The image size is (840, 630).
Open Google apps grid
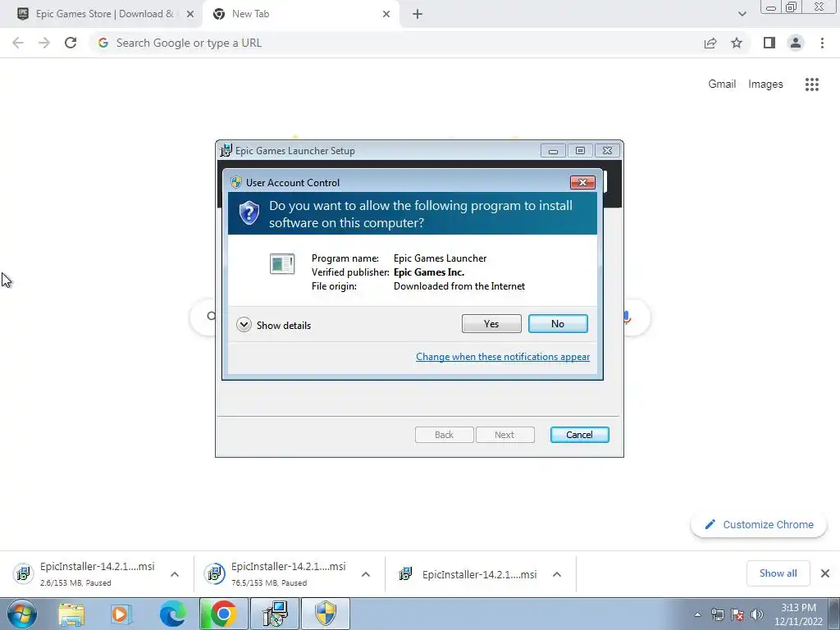[811, 84]
